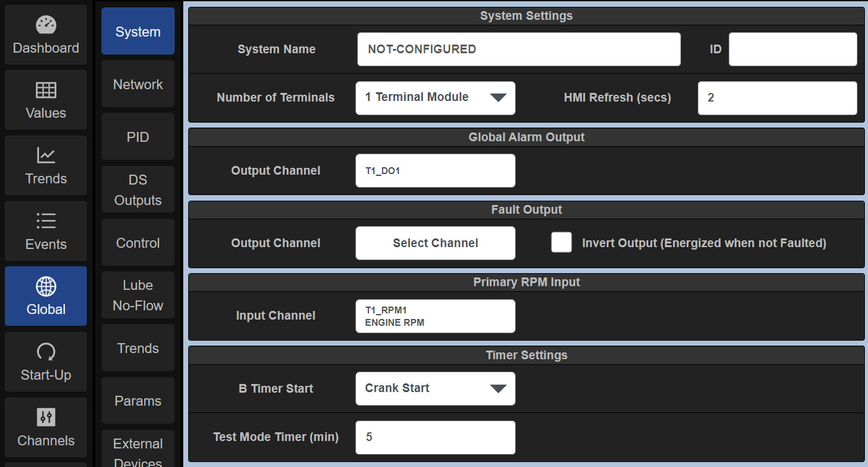Image resolution: width=868 pixels, height=467 pixels.
Task: Click the T1_RPM1 ENGINE RPM input channel button
Action: pos(435,316)
